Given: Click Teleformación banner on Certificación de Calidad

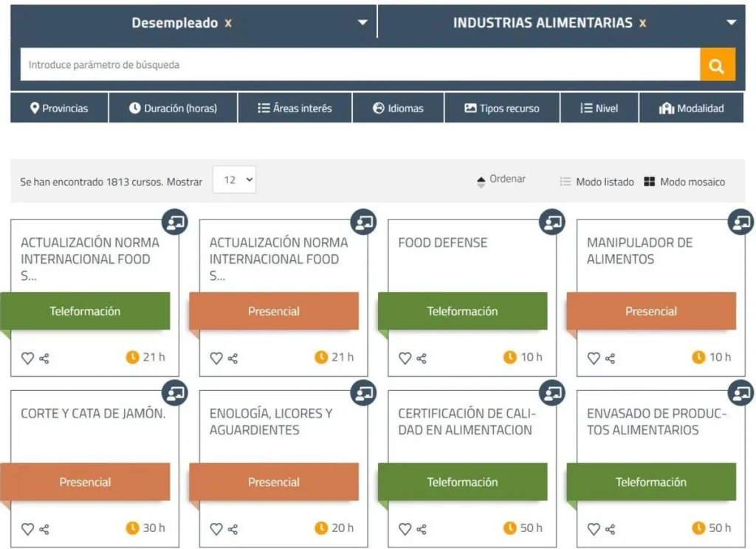Looking at the screenshot, I should [462, 482].
